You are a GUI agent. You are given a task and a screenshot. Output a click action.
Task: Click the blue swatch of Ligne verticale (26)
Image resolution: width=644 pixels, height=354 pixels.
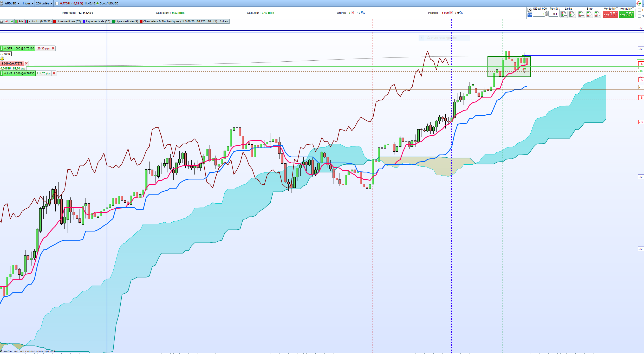84,22
